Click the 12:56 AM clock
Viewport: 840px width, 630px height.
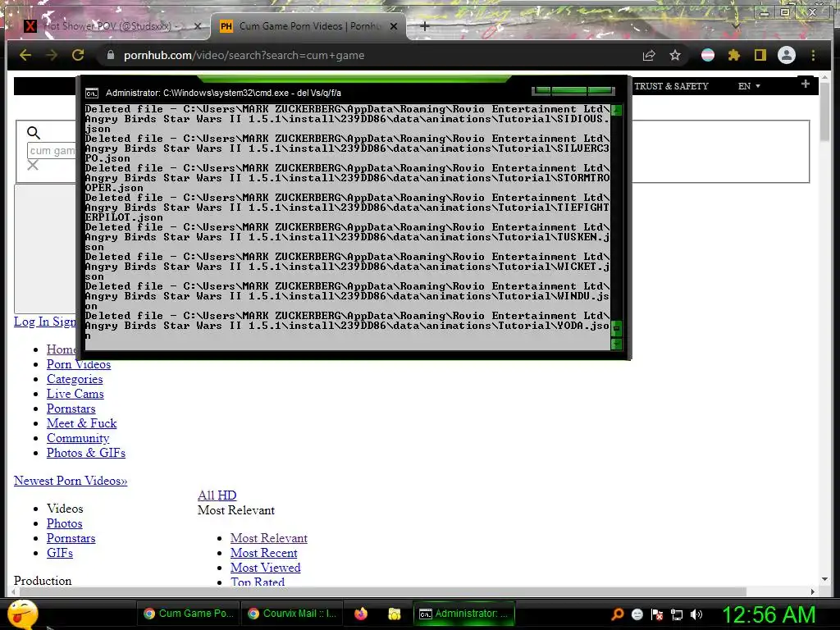[769, 614]
